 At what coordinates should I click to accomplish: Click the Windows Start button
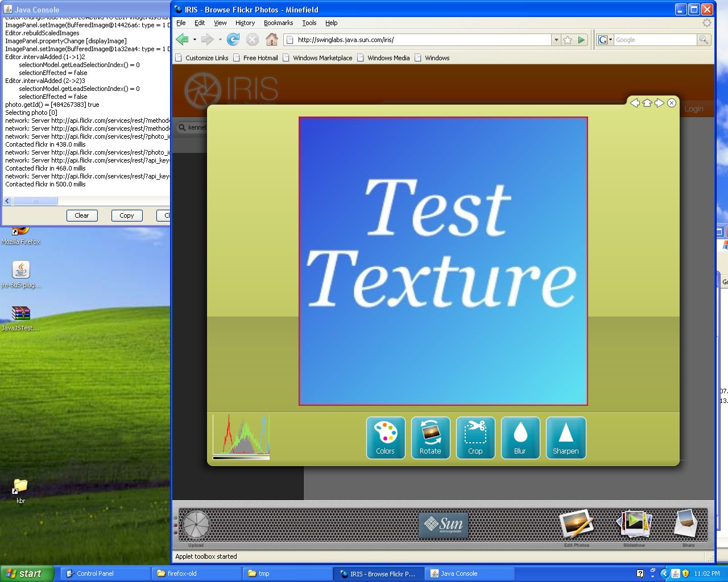pyautogui.click(x=27, y=573)
